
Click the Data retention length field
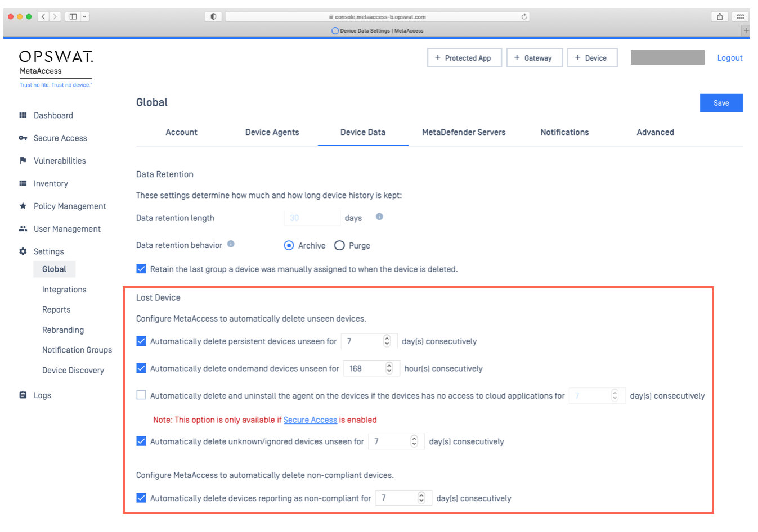coord(312,218)
